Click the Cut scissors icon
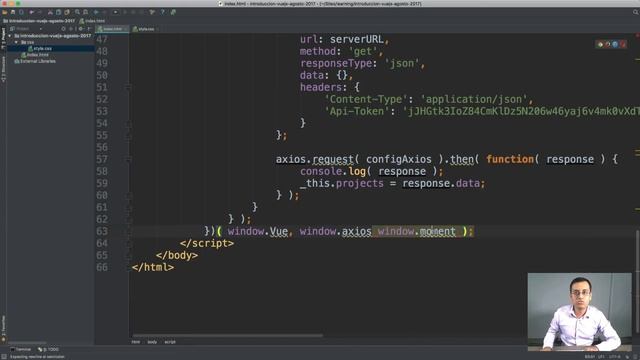 [x=50, y=12]
